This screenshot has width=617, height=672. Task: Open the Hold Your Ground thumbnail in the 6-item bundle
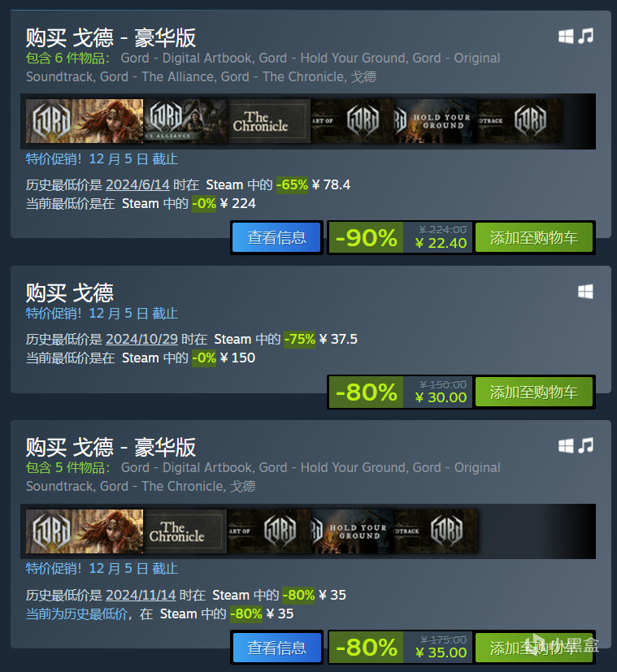pos(435,121)
